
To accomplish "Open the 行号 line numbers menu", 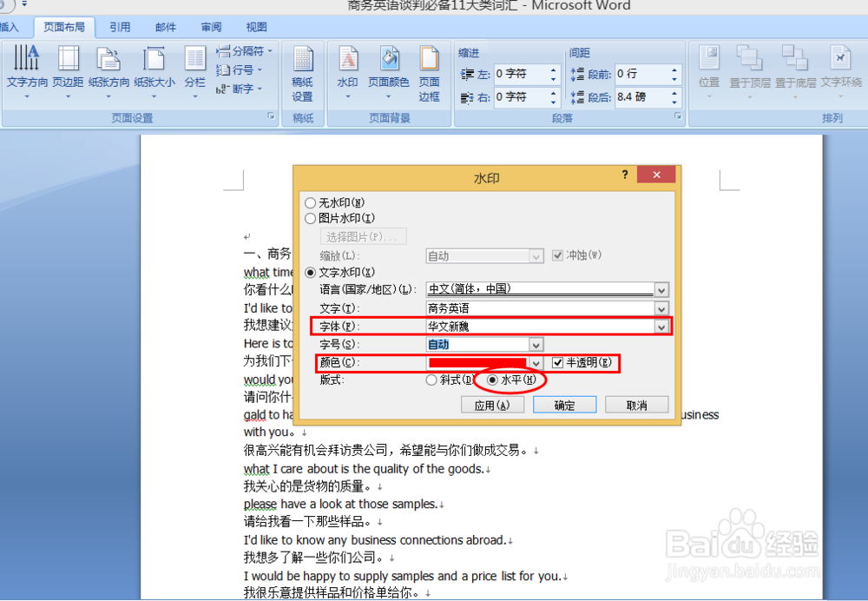I will (240, 69).
